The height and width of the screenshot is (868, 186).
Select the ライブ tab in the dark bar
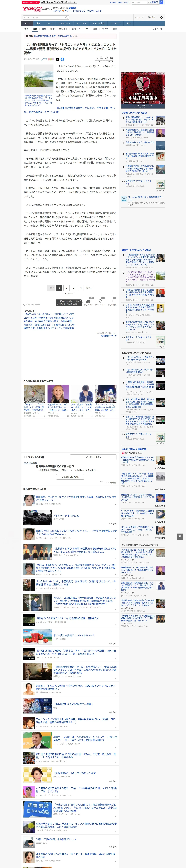pos(49,24)
